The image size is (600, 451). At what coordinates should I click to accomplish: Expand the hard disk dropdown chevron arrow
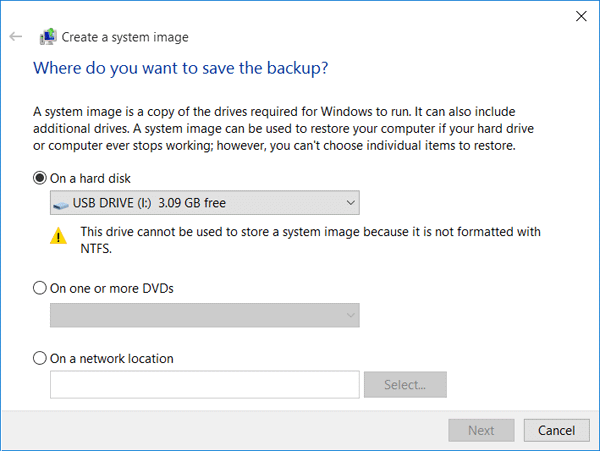[x=351, y=203]
